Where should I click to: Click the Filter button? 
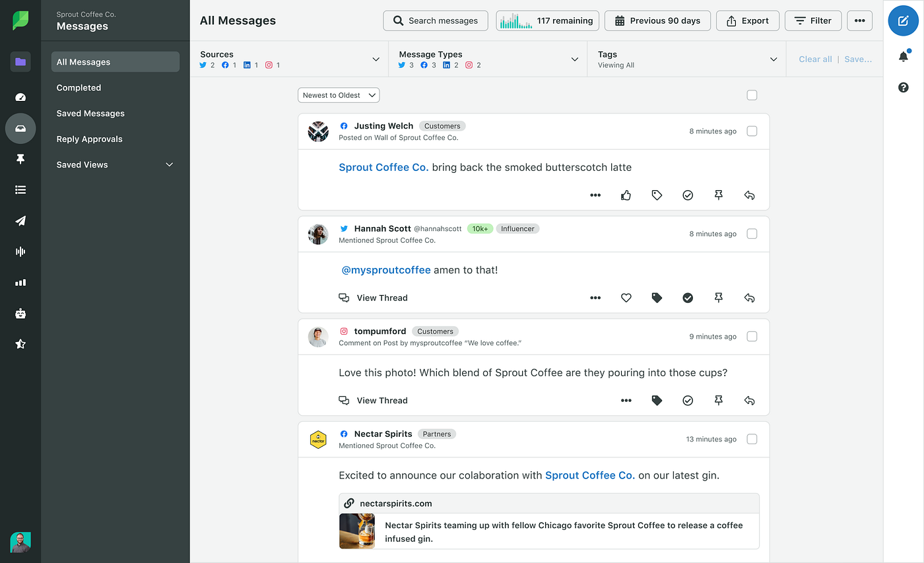812,20
